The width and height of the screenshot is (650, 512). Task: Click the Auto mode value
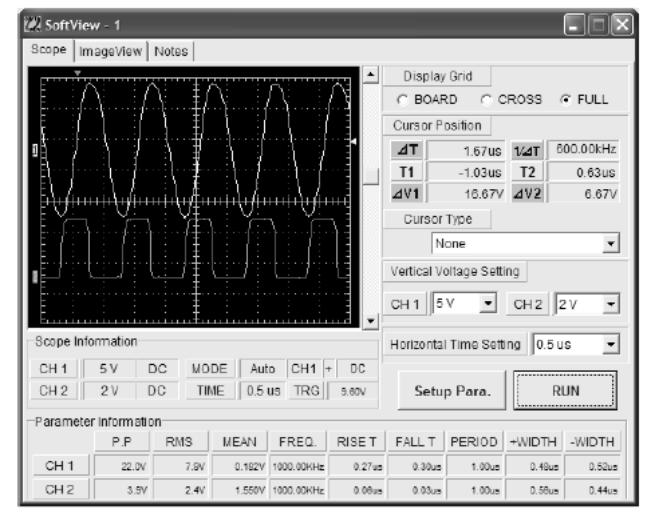[262, 369]
